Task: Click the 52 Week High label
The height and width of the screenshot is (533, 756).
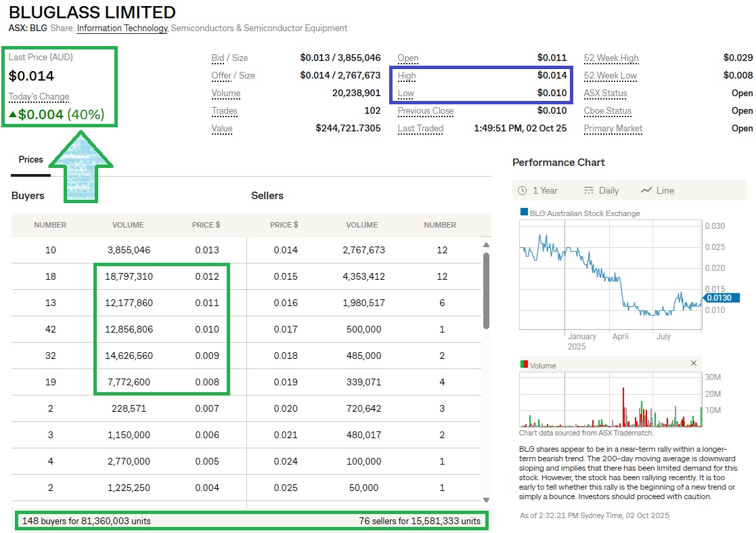Action: pyautogui.click(x=610, y=58)
